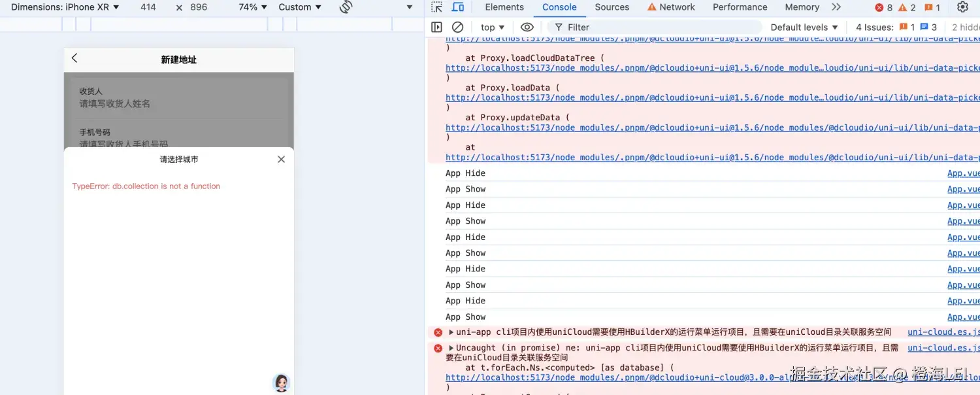Viewport: 980px width, 395px height.
Task: Open the URL under Proxy.loadCloudDataTree
Action: tap(712, 68)
